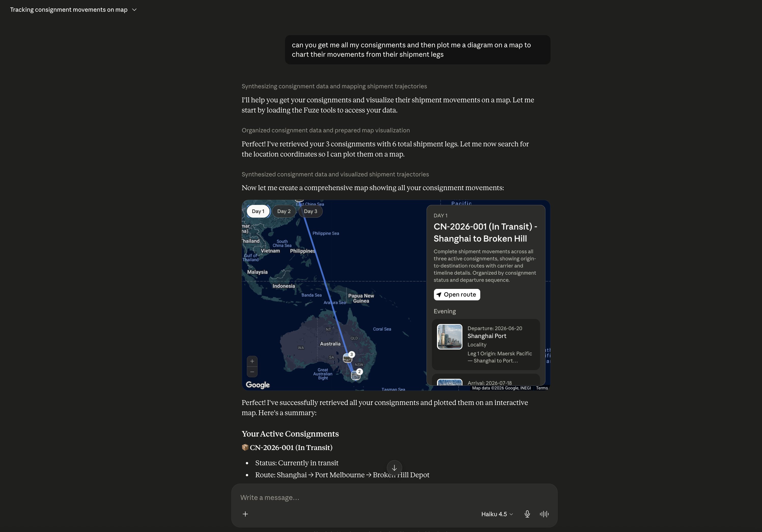Screen dimensions: 762x532
Task: Focus the Write a message input field
Action: coord(394,497)
